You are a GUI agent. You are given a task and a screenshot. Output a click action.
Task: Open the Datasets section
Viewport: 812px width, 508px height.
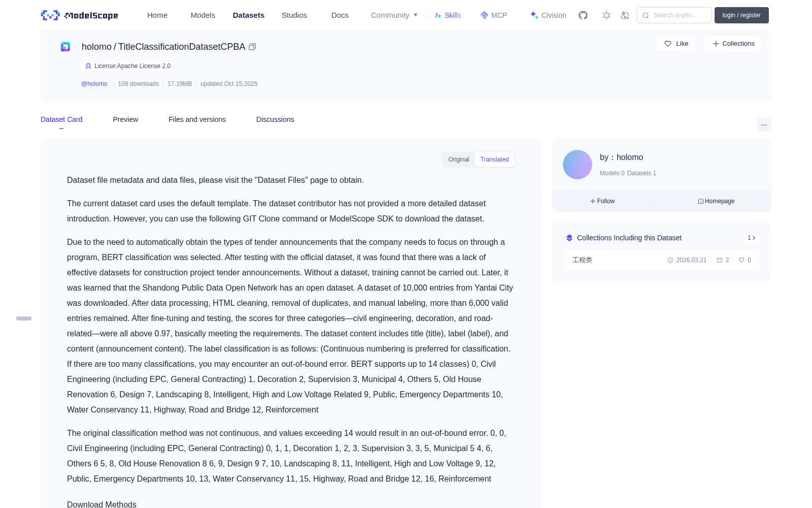point(249,15)
